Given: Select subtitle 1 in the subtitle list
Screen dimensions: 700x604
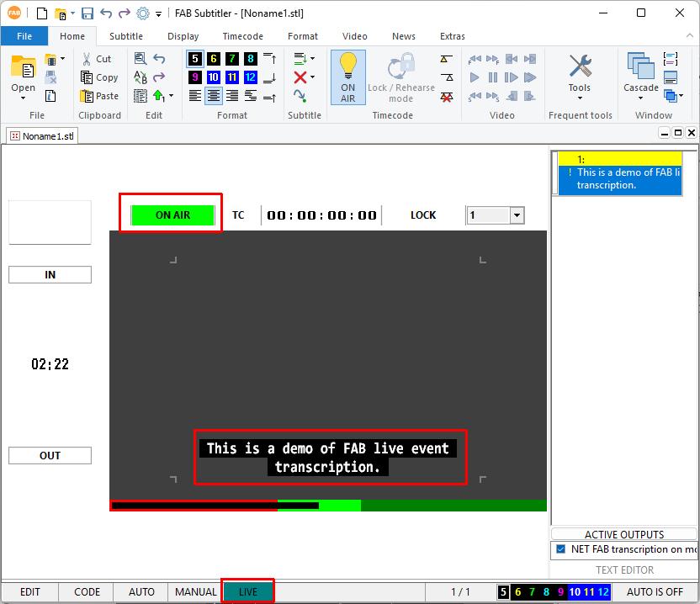Looking at the screenshot, I should coord(620,172).
